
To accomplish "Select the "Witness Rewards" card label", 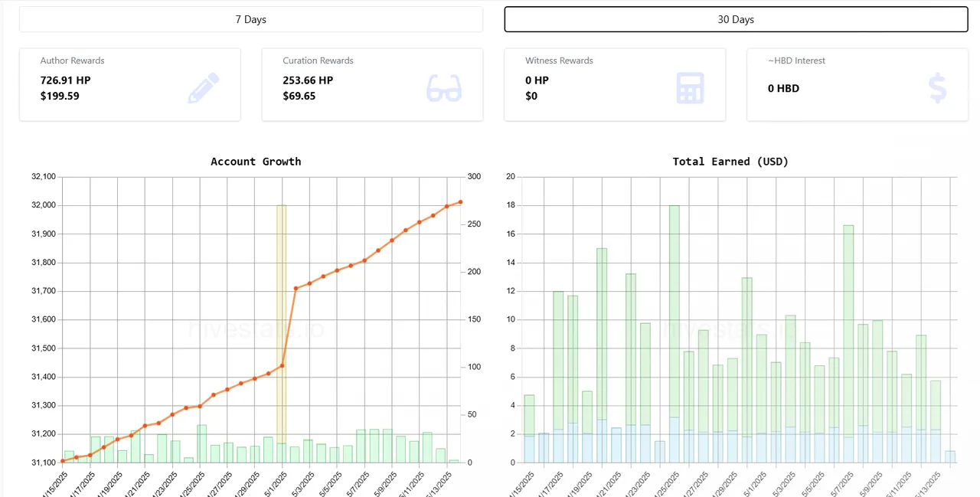I will tap(559, 60).
